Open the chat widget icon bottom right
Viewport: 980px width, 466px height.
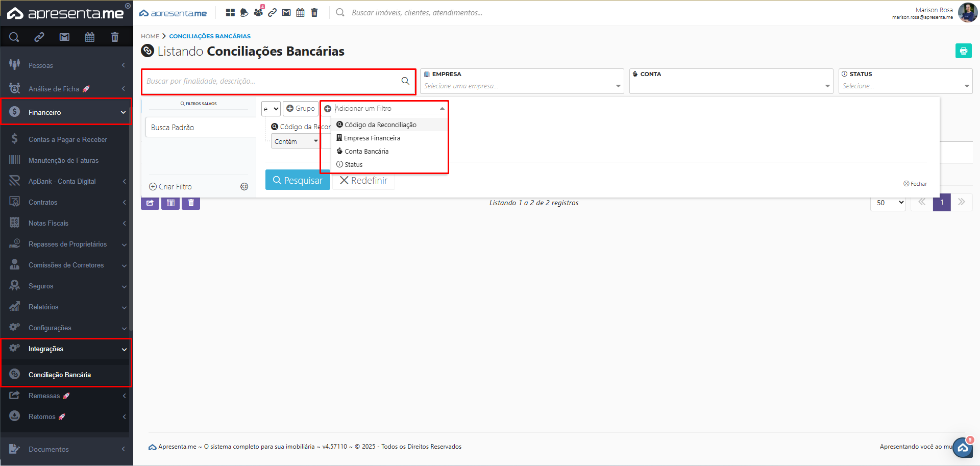pos(963,448)
